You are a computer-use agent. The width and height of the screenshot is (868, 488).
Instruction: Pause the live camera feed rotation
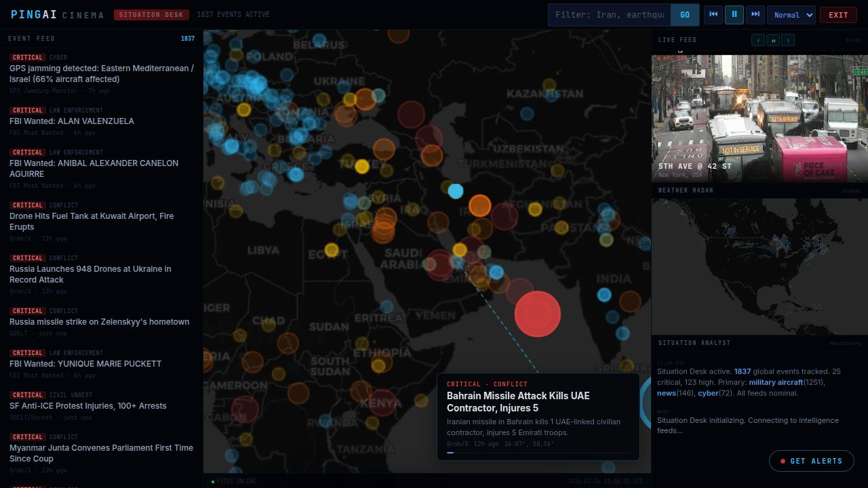pyautogui.click(x=773, y=40)
